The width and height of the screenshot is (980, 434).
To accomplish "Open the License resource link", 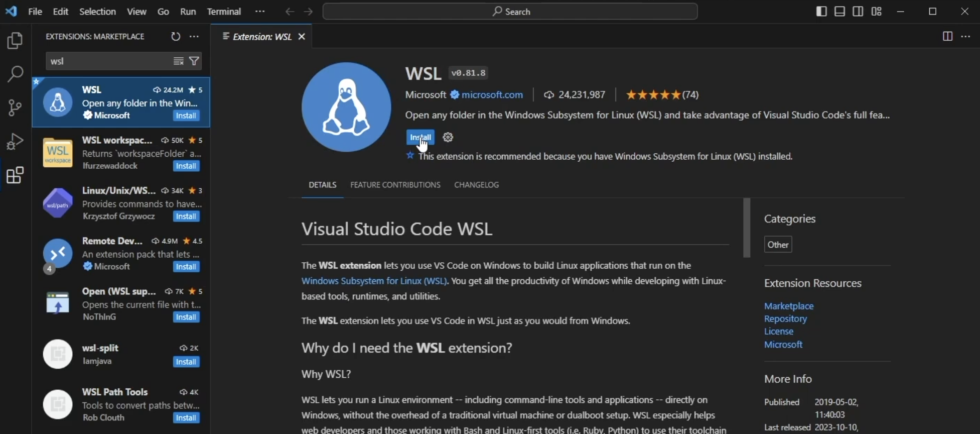I will [x=779, y=332].
